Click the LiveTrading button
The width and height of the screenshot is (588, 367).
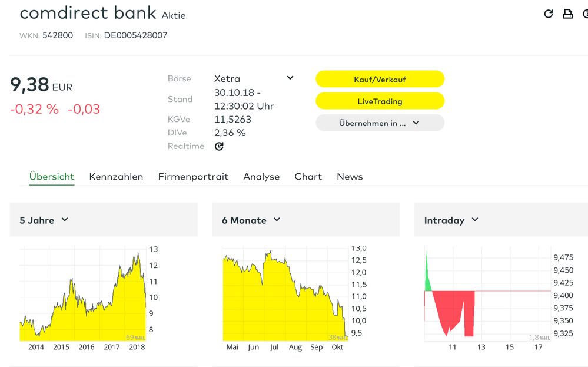(380, 101)
